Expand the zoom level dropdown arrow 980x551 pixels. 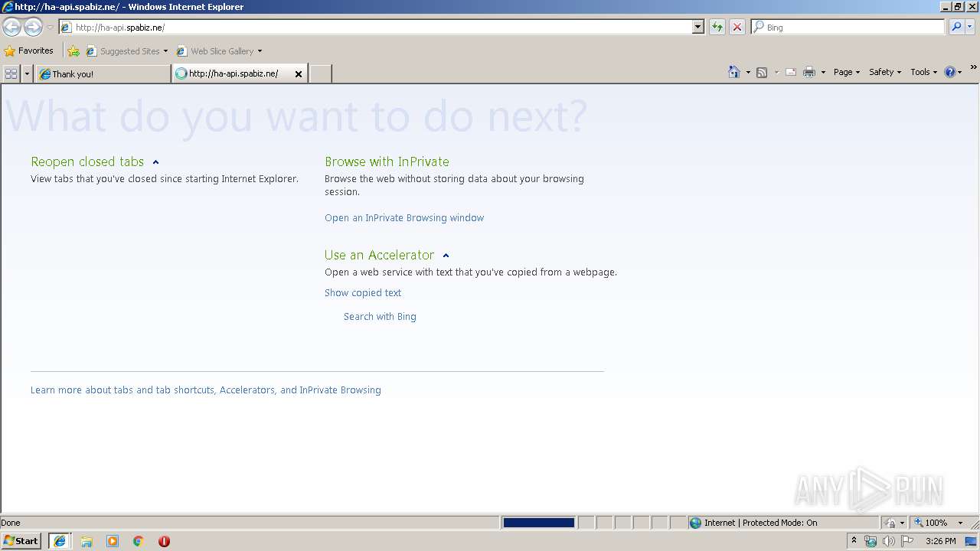[x=960, y=523]
